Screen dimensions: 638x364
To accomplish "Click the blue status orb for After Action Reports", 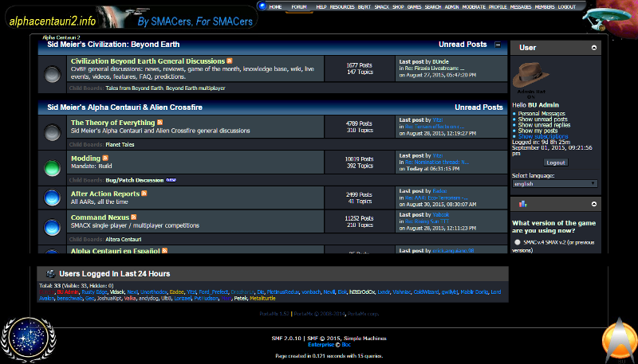I will pos(53,196).
